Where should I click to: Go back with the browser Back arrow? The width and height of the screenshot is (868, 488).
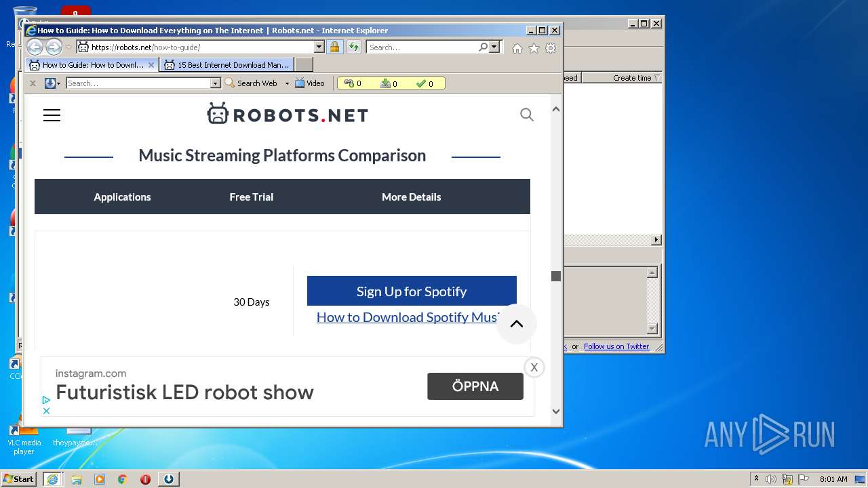pyautogui.click(x=35, y=47)
